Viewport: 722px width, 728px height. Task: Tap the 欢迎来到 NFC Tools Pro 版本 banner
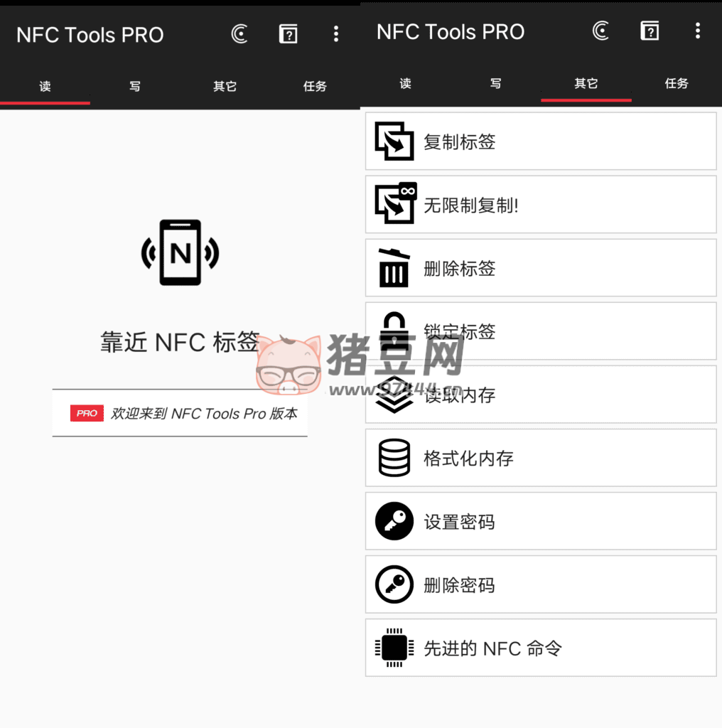click(x=180, y=413)
